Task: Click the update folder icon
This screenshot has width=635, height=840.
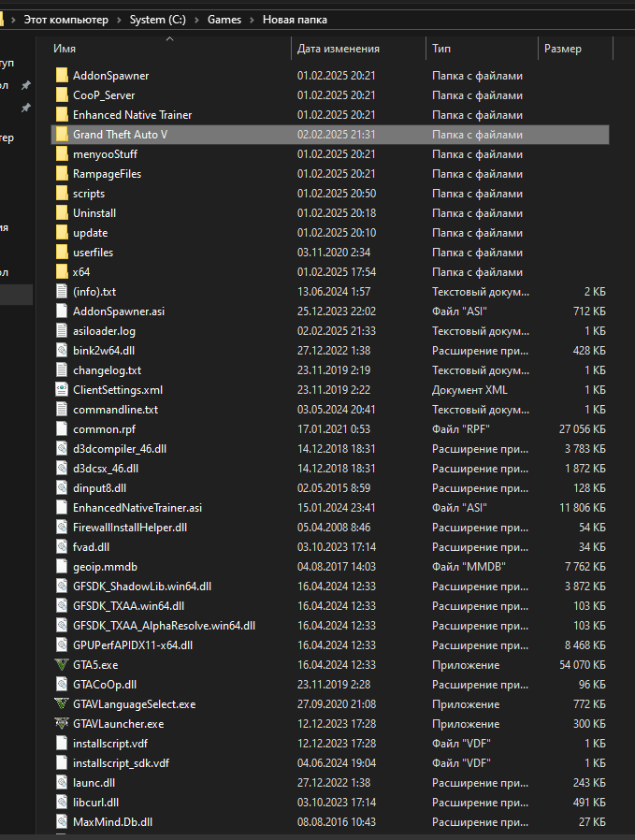Action: [x=62, y=233]
